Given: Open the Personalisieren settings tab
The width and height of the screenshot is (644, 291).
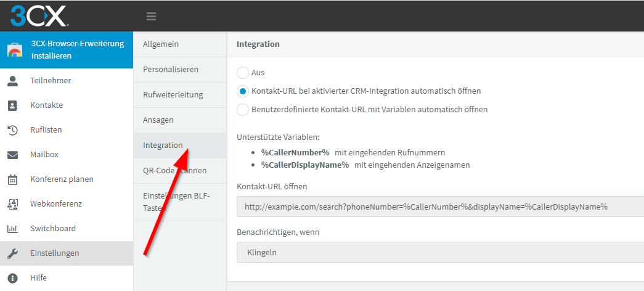Looking at the screenshot, I should 180,70.
